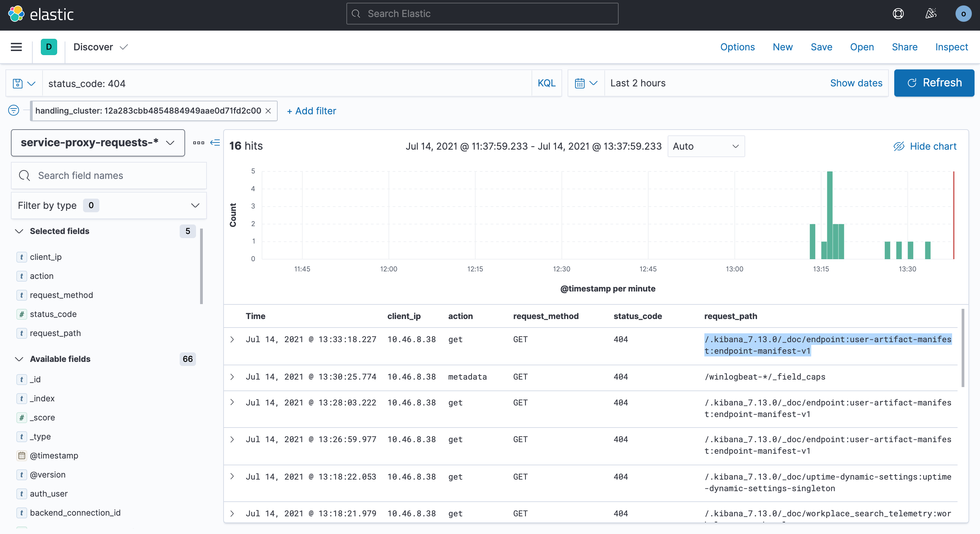Screen dimensions: 980x534
Task: Open the newsfeed notifications icon
Action: coord(931,13)
